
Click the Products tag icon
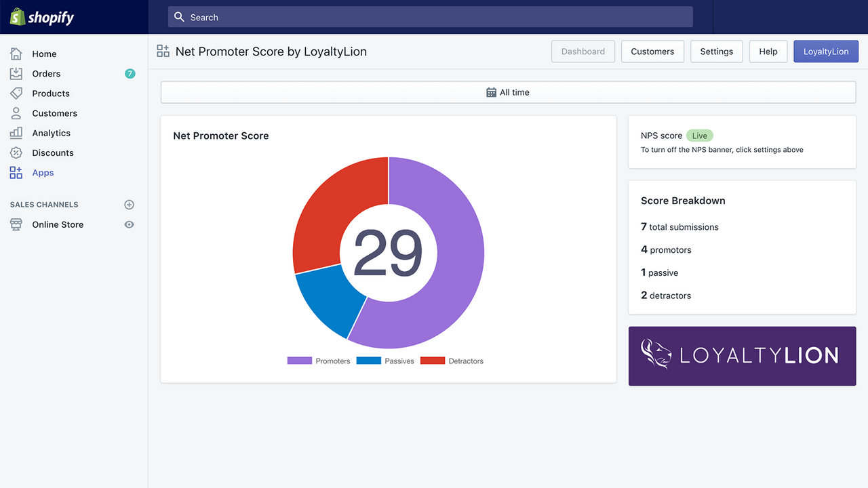point(16,94)
